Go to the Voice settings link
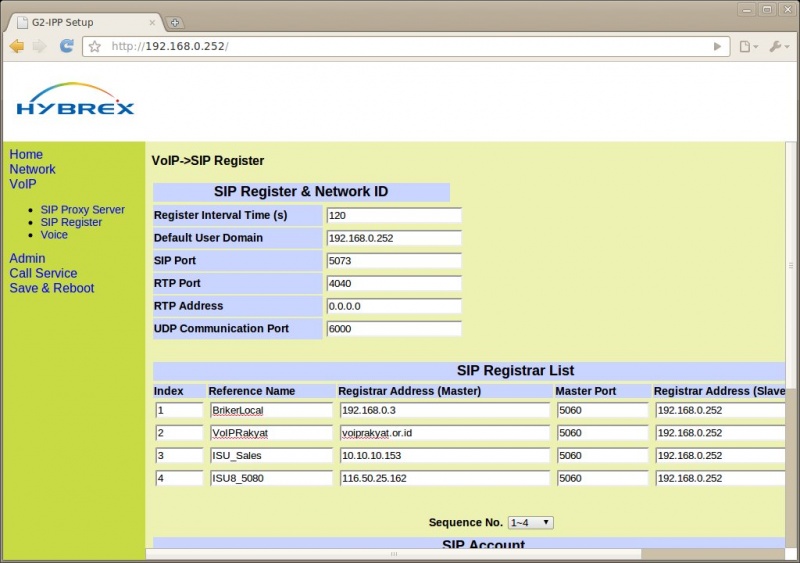The height and width of the screenshot is (563, 800). coord(54,235)
